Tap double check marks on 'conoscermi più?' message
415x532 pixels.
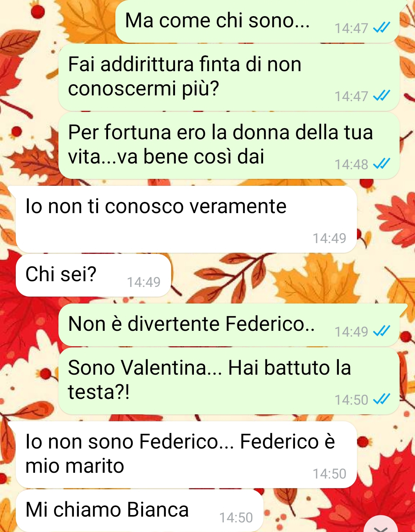382,95
